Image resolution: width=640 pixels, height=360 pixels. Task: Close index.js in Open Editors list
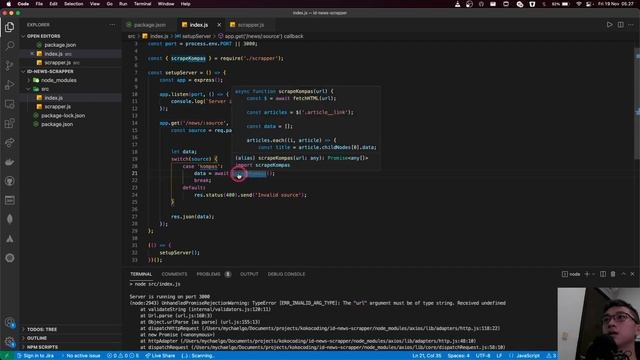point(32,54)
